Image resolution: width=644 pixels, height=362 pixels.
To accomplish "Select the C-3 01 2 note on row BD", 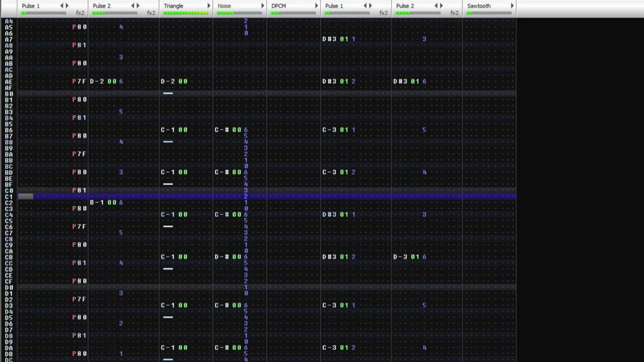I will [339, 172].
